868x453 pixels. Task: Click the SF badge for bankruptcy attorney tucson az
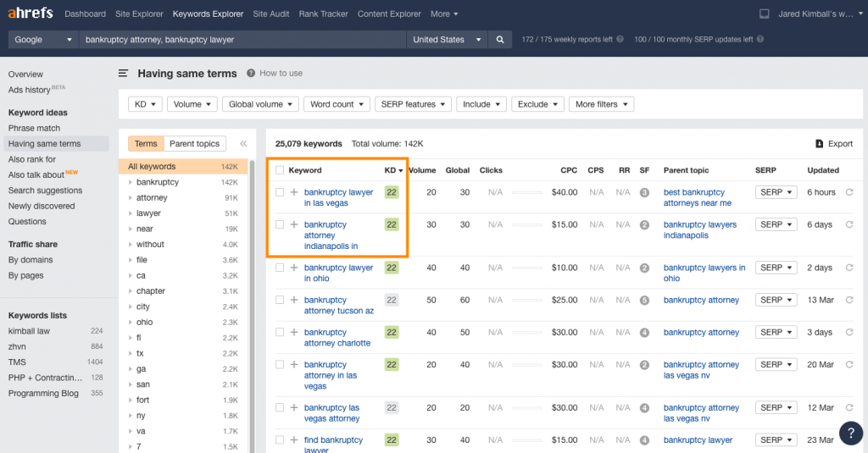click(644, 301)
